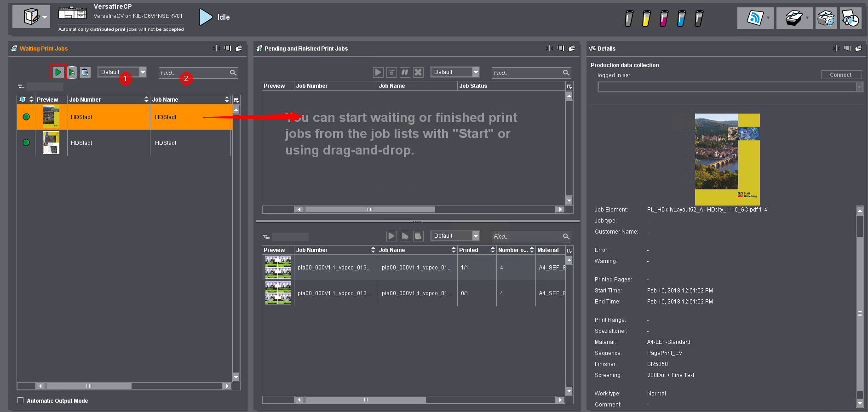Expand the 'logged in as' user combo box
This screenshot has width=868, height=412.
pyautogui.click(x=859, y=87)
